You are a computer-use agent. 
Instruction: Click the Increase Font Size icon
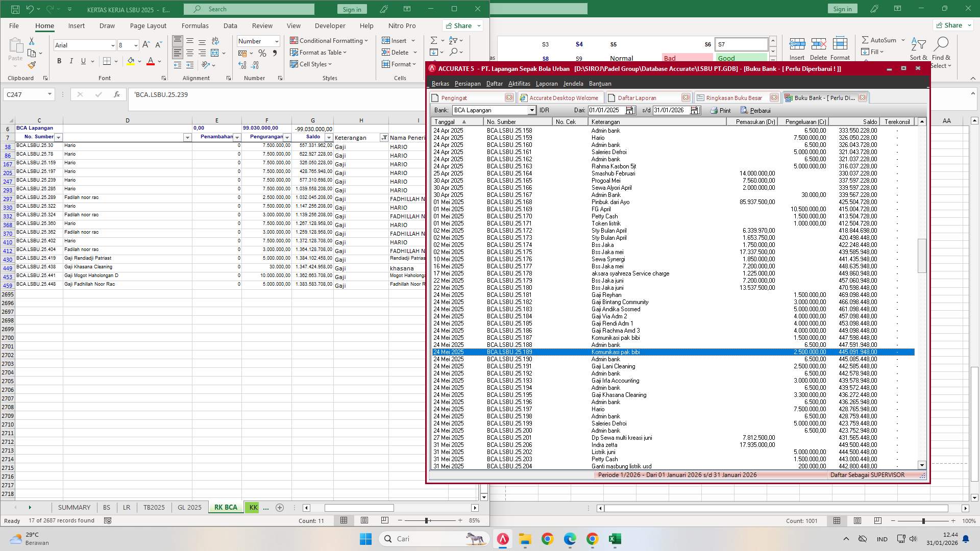click(146, 45)
